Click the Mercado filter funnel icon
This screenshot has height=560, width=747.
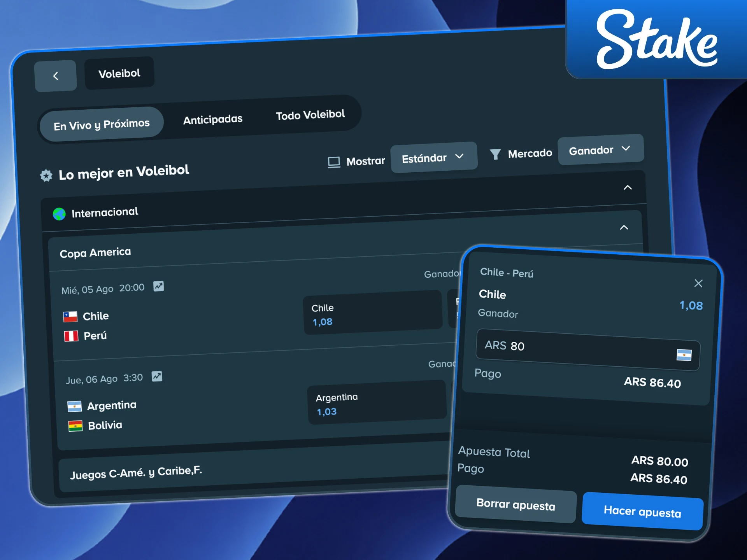495,154
